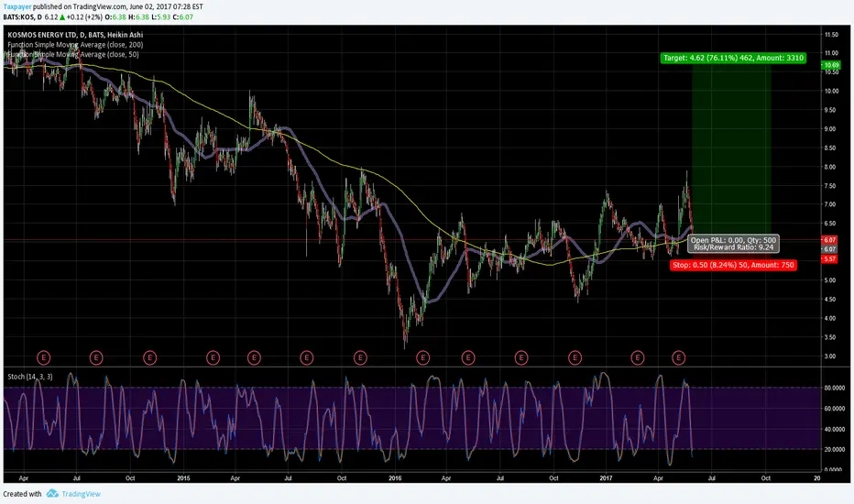Click the TradingView cloud logo icon
Viewport: 854px width, 504px height.
[52, 493]
